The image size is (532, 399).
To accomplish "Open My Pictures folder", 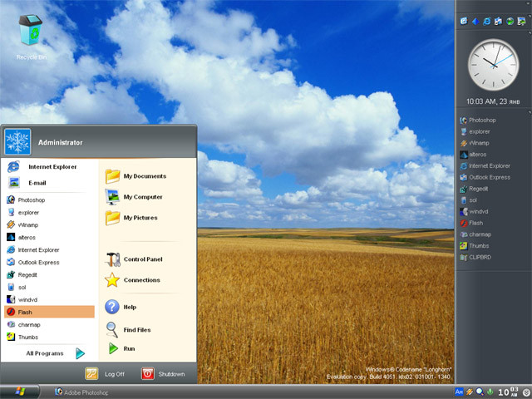I will point(131,218).
